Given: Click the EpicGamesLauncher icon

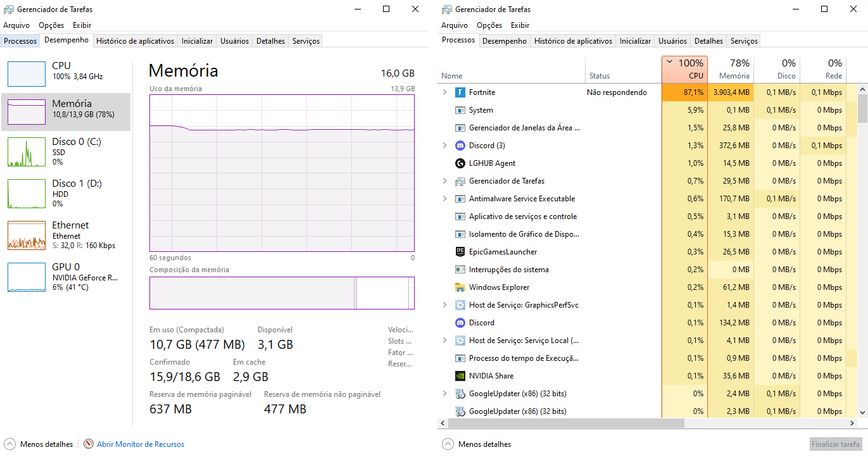Looking at the screenshot, I should 460,252.
